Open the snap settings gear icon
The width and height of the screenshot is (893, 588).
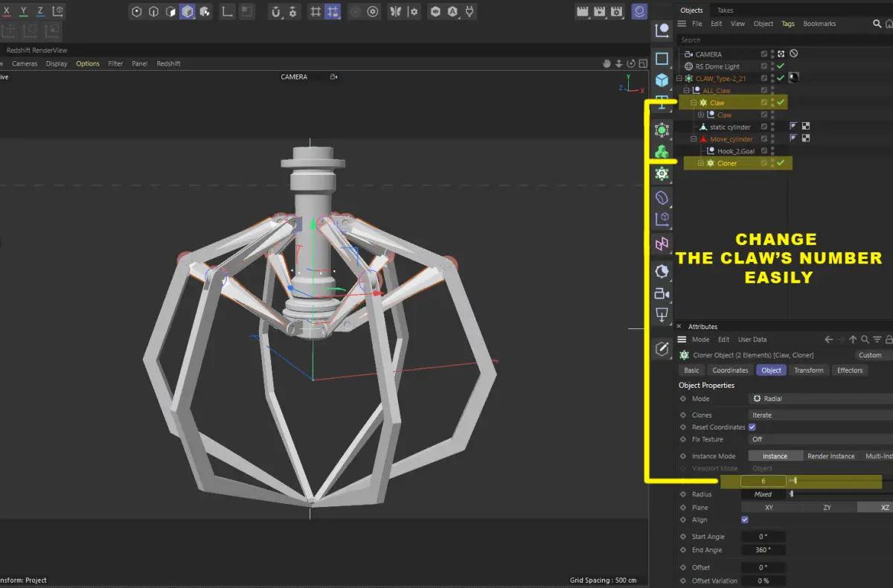(293, 11)
